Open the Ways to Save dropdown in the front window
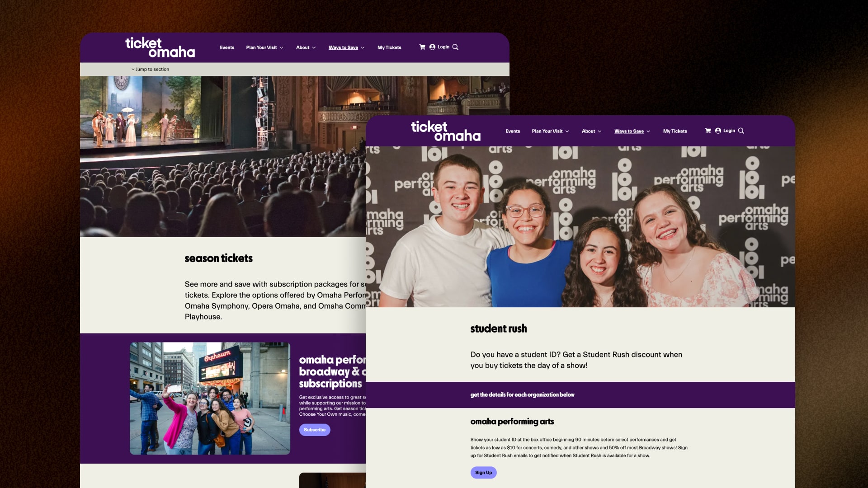 pos(632,131)
